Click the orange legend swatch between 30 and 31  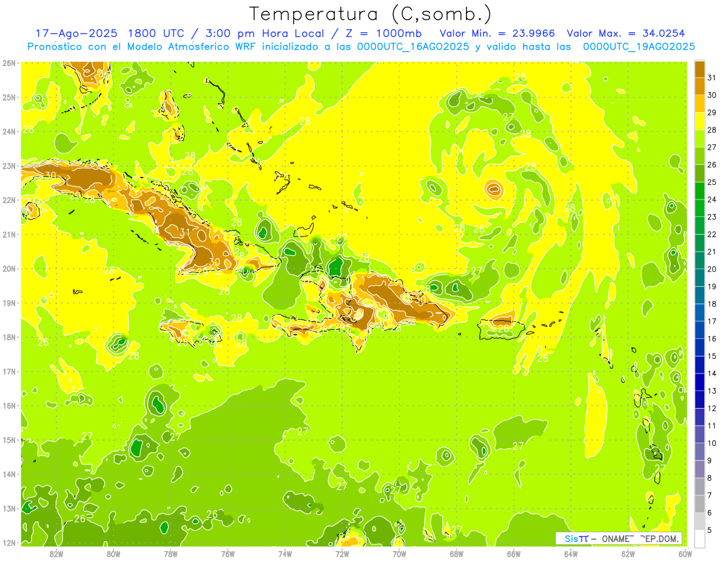[699, 87]
